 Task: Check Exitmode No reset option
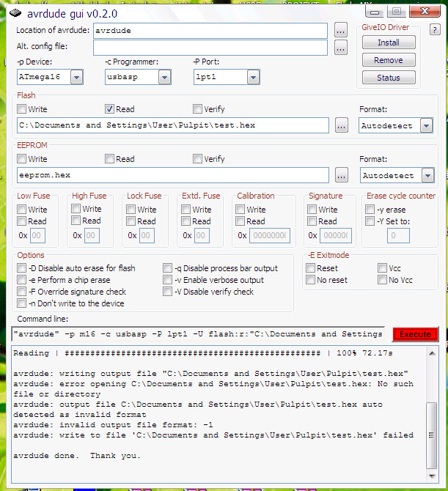(310, 280)
